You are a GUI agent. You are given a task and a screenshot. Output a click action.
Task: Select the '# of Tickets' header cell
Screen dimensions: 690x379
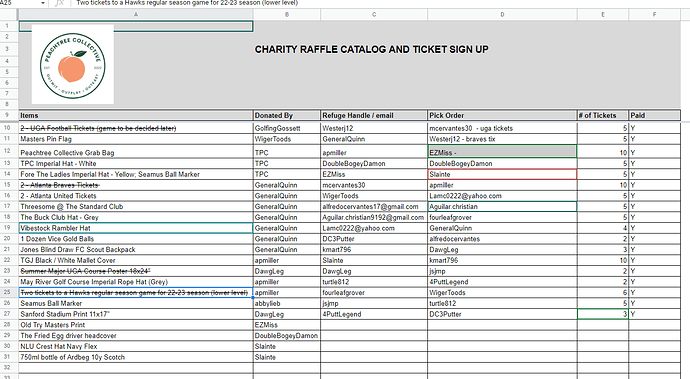pyautogui.click(x=603, y=115)
